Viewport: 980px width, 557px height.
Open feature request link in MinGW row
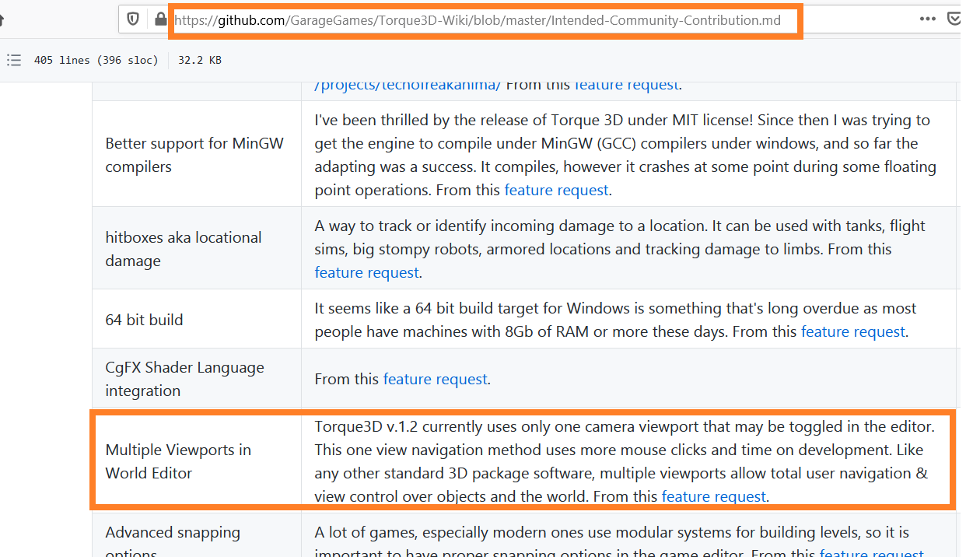557,190
